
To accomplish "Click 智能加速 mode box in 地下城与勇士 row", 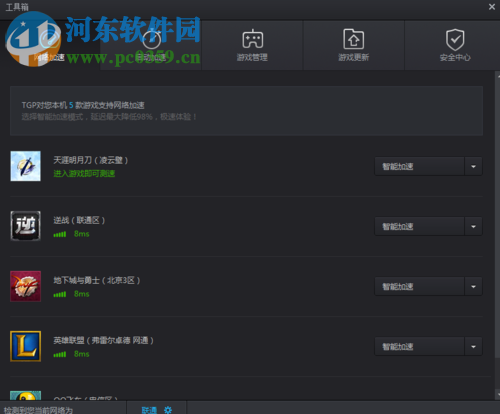I will click(x=419, y=286).
